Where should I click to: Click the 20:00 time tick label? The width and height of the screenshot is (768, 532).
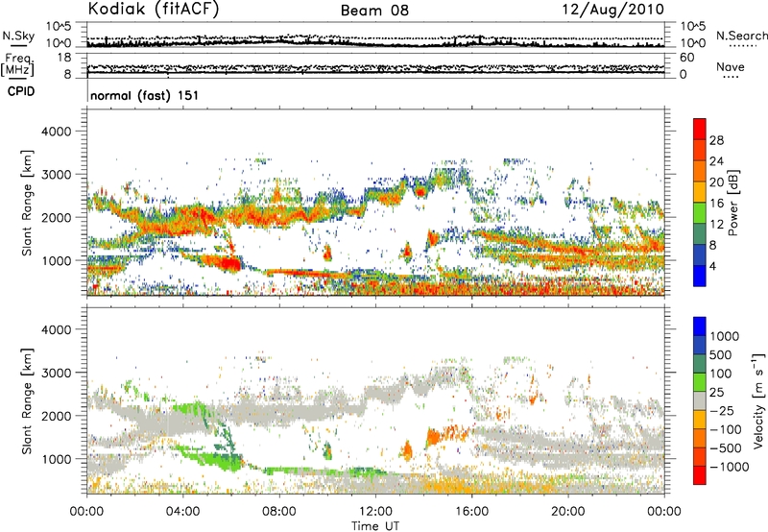(x=567, y=512)
